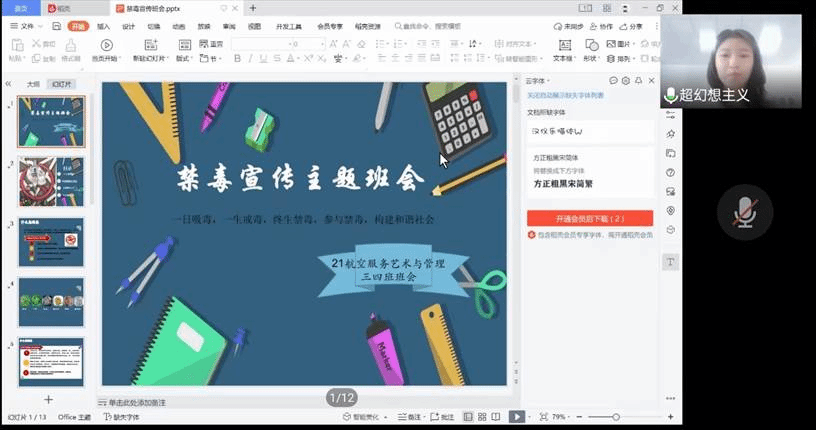The width and height of the screenshot is (816, 430).
Task: Switch to slide sorter view in status bar
Action: pos(479,417)
